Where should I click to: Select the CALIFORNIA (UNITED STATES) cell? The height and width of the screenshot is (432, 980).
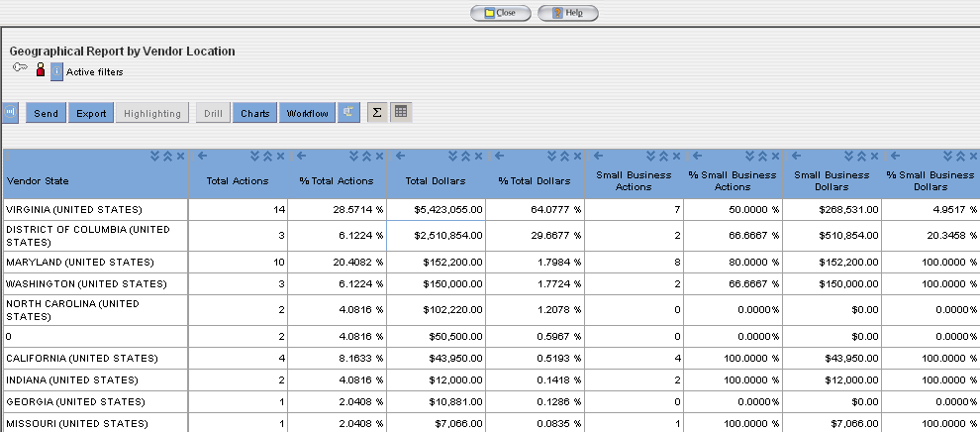click(x=95, y=359)
